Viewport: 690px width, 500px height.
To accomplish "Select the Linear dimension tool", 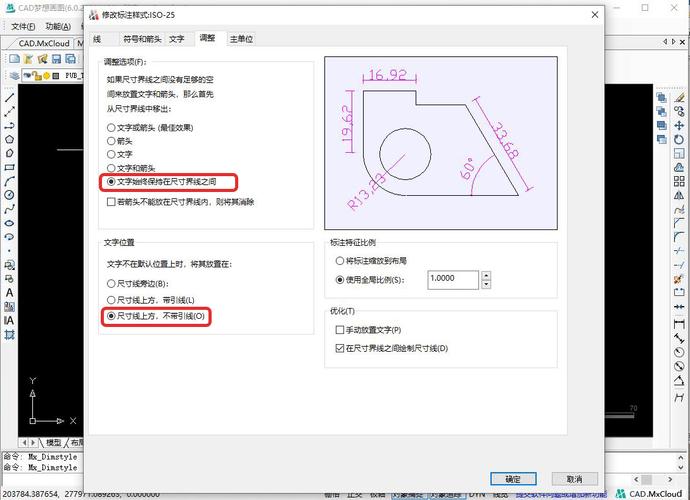I will coord(679,324).
